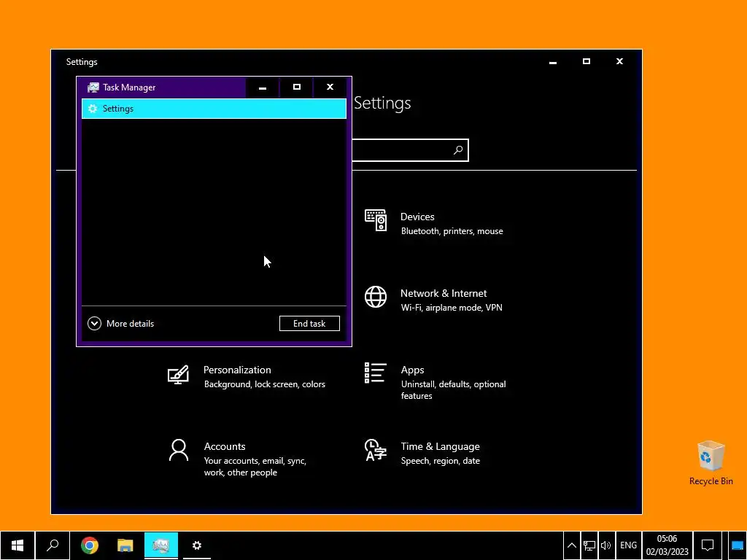Image resolution: width=747 pixels, height=560 pixels.
Task: Open the clock showing 05:06
Action: click(x=667, y=545)
